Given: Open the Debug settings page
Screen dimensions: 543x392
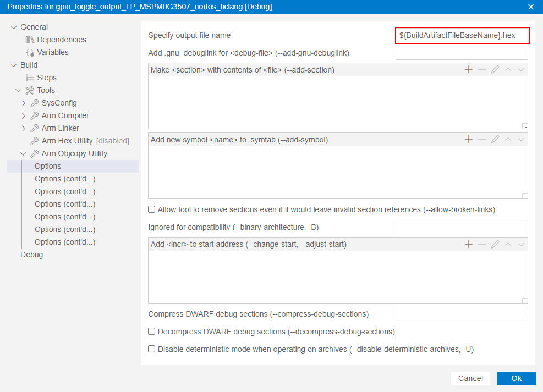Looking at the screenshot, I should 31,255.
